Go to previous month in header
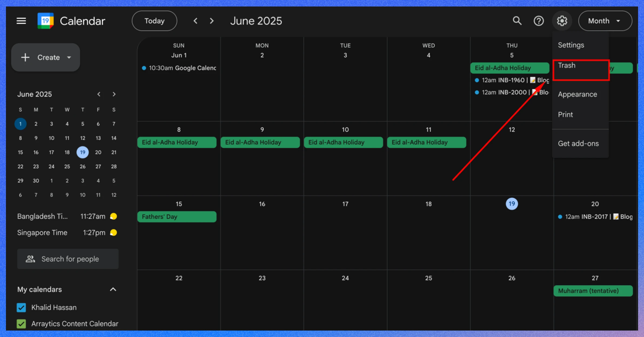Image resolution: width=644 pixels, height=337 pixels. pyautogui.click(x=196, y=21)
